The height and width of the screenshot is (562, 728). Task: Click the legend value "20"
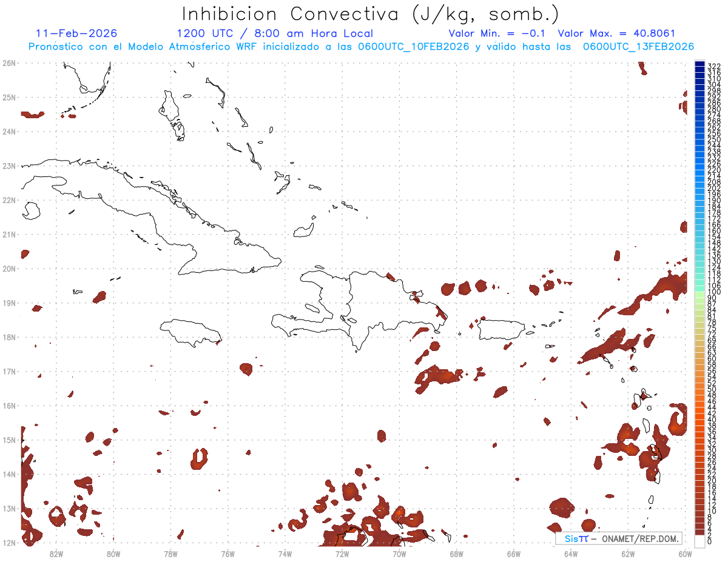pyautogui.click(x=712, y=481)
